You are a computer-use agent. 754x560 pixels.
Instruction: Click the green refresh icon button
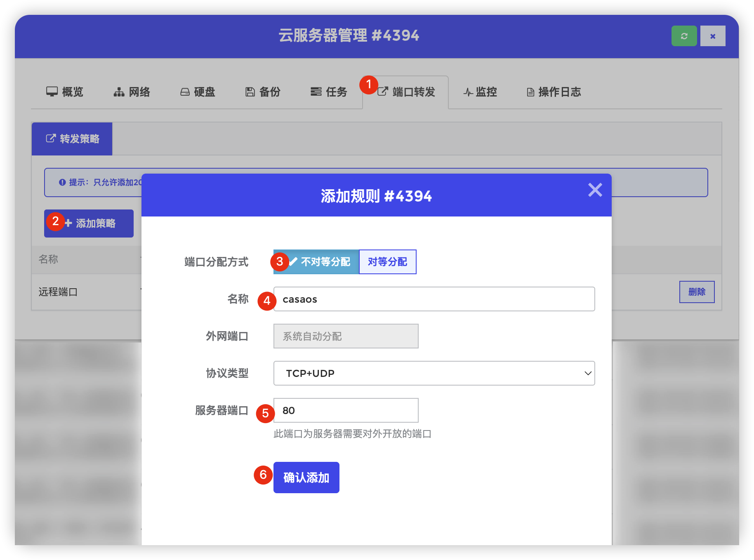coord(684,36)
